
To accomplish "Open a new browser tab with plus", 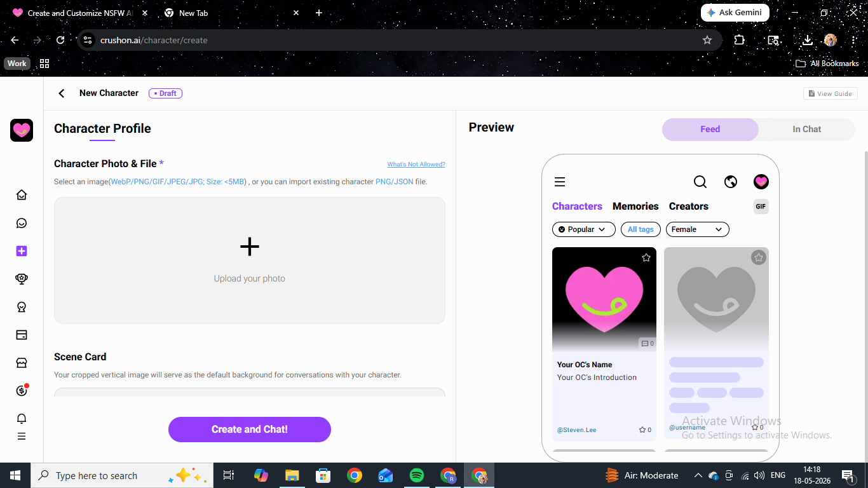I will click(319, 13).
